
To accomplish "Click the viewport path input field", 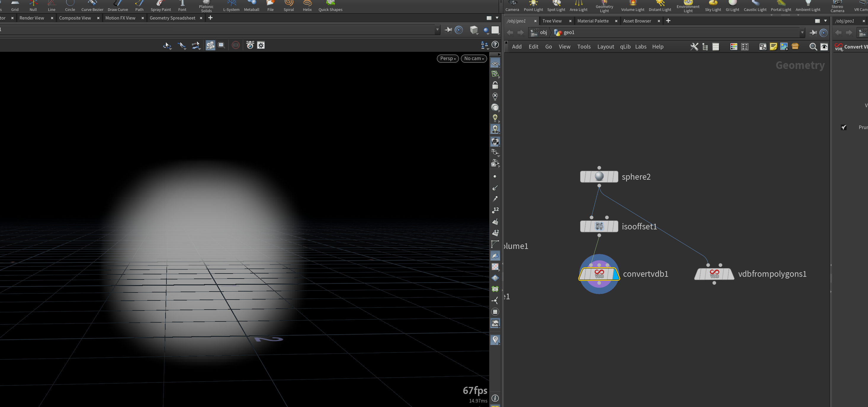I will pos(217,30).
